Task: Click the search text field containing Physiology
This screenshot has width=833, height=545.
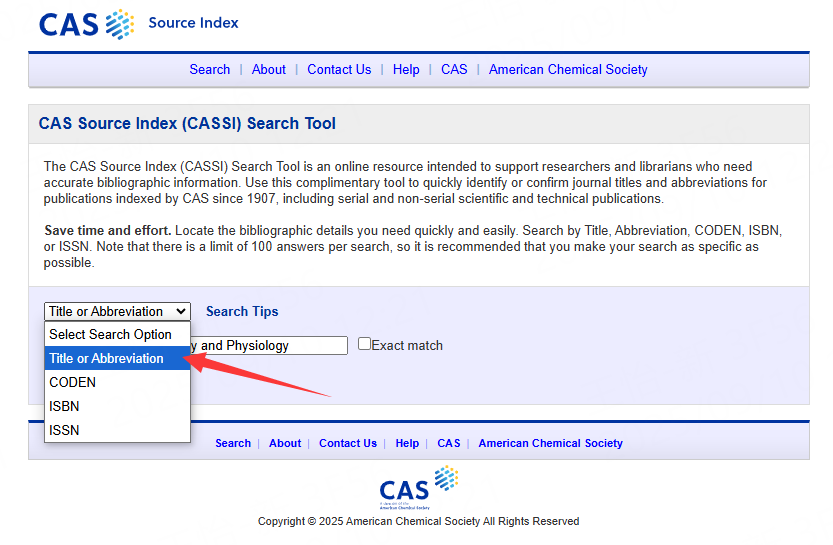Action: point(269,345)
